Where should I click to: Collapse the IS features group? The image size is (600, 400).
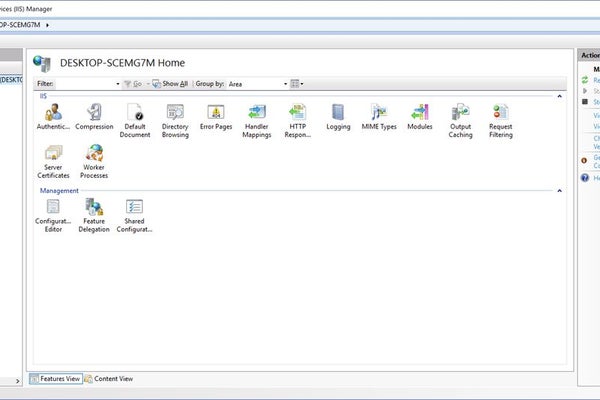(x=559, y=96)
